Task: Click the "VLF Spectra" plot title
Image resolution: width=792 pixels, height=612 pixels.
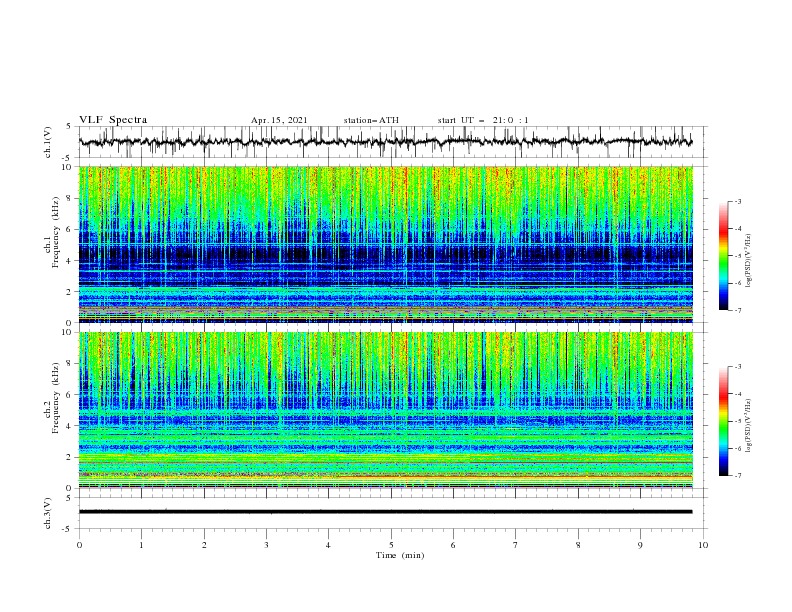Action: (113, 120)
